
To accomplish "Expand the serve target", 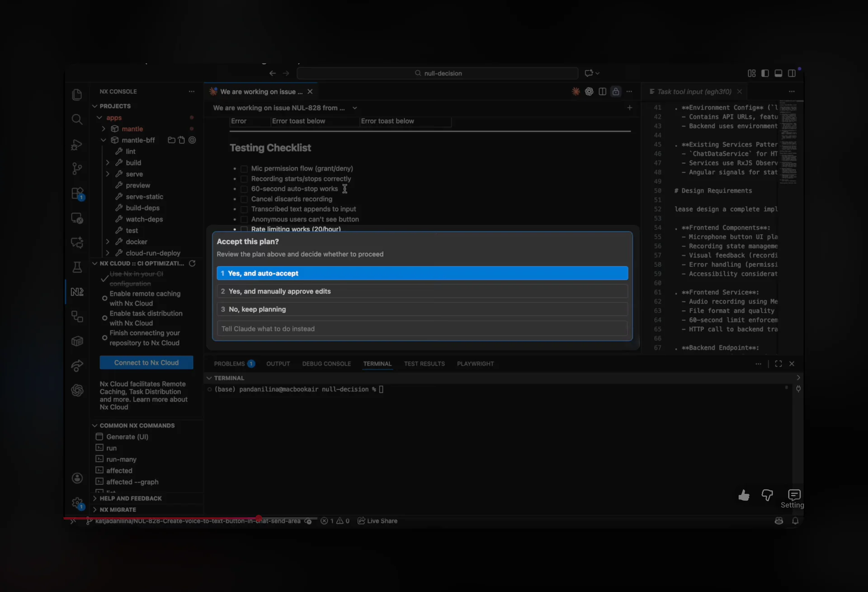I will tap(108, 174).
